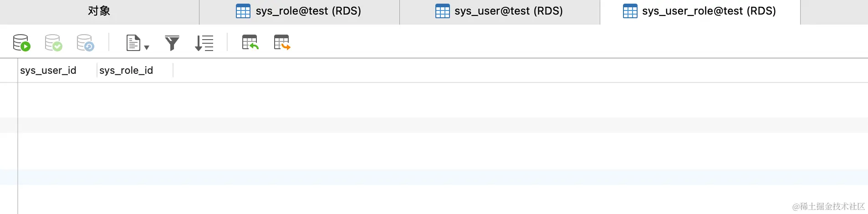Select the light-blue highlighted grid row

(x=410, y=177)
